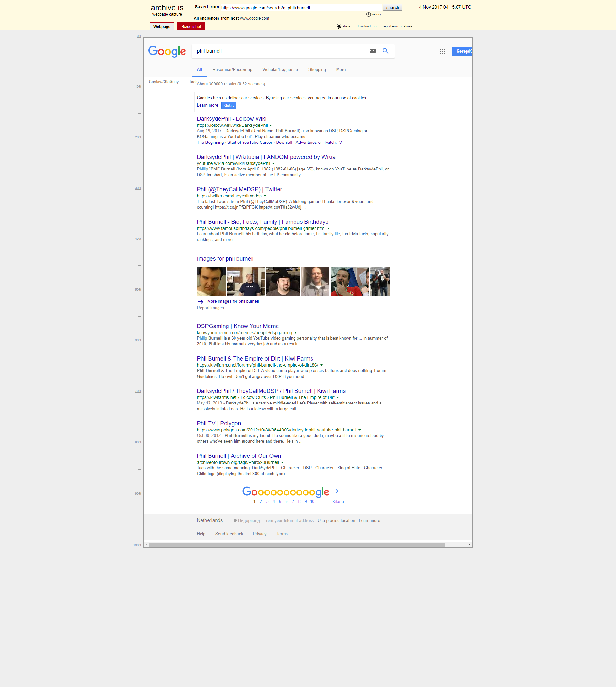Image resolution: width=616 pixels, height=687 pixels.
Task: Expand dropdown arrow next to knowyourmeme.com URL
Action: coord(295,333)
